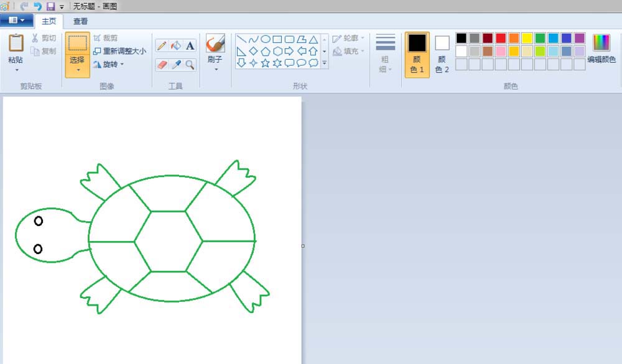Choose the Polygon shape
Screen dimensions: 622x364
[x=302, y=39]
